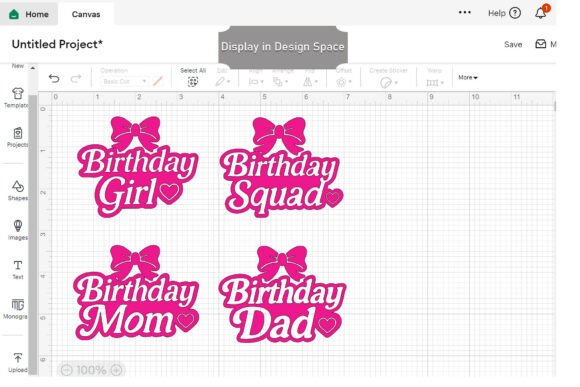580x387 pixels.
Task: Go to the Home tab
Action: coord(29,14)
